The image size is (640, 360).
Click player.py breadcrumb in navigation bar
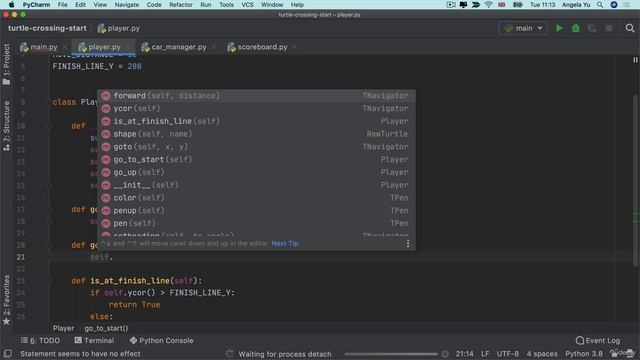pos(119,28)
